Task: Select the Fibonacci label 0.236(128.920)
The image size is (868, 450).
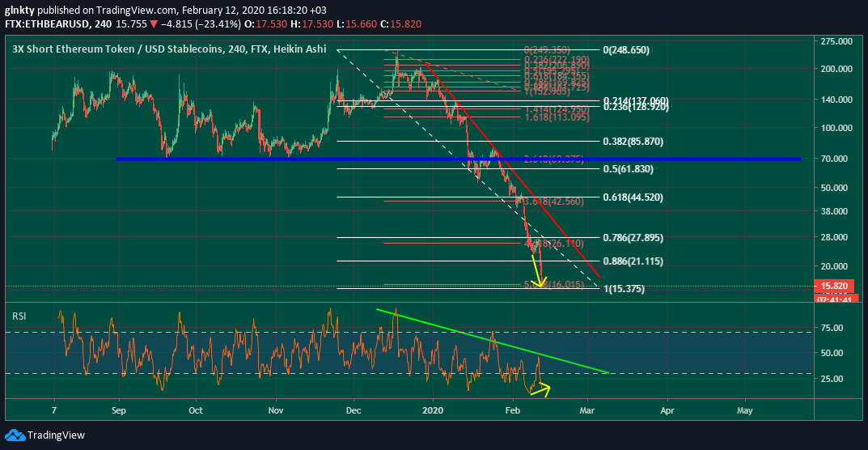Action: tap(636, 108)
